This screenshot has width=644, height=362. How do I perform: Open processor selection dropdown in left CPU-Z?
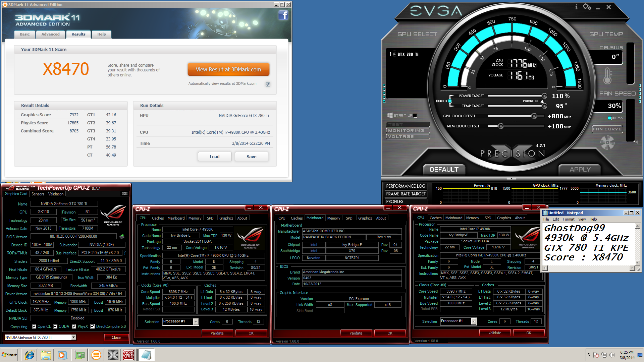point(196,322)
